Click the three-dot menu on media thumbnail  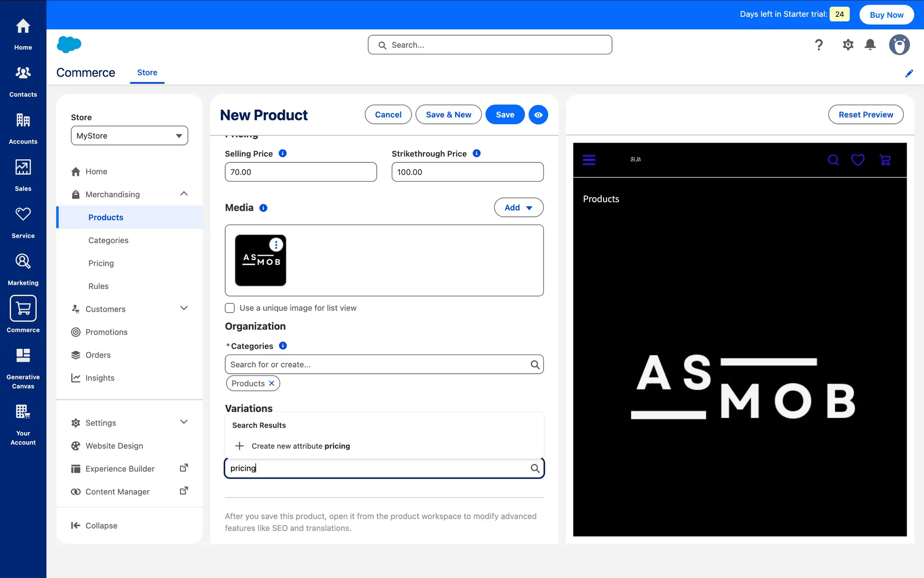tap(276, 245)
